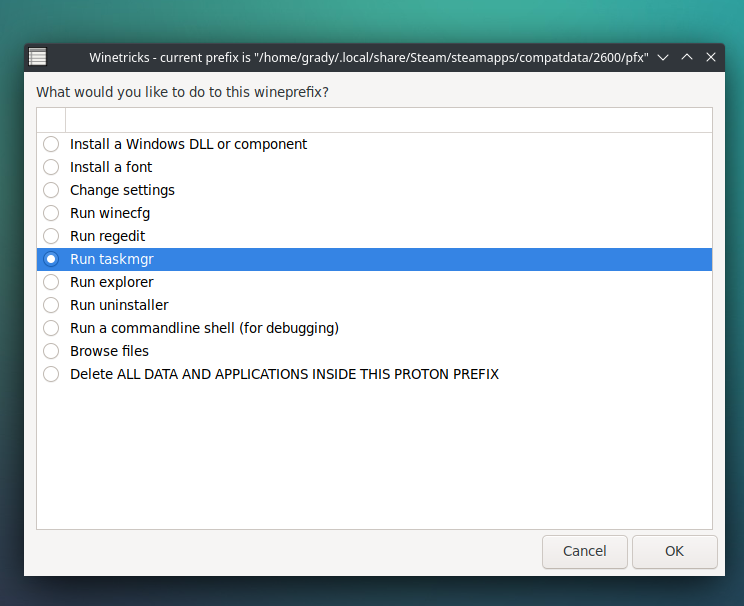Pick the 'Run regedit' radio option
Image resolution: width=744 pixels, height=606 pixels.
click(51, 236)
